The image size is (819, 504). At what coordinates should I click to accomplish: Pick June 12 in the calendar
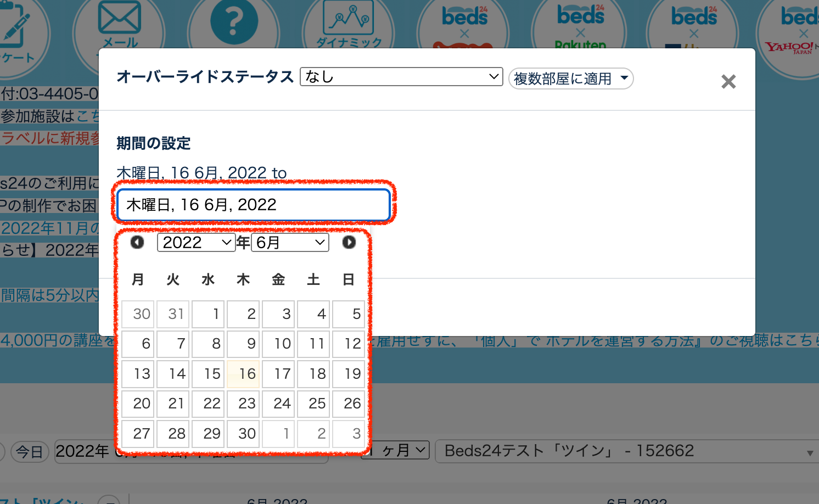point(349,344)
